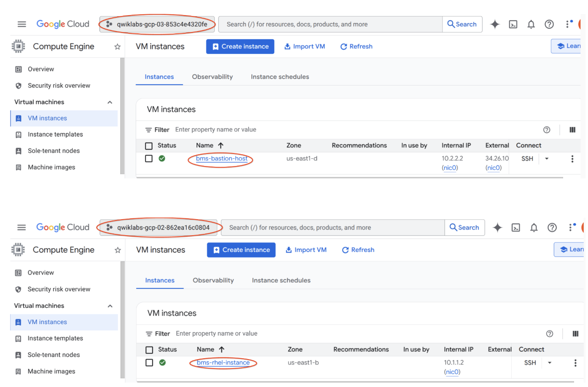Refresh the VM instances list
Screen dimensions: 588x387
click(x=356, y=46)
